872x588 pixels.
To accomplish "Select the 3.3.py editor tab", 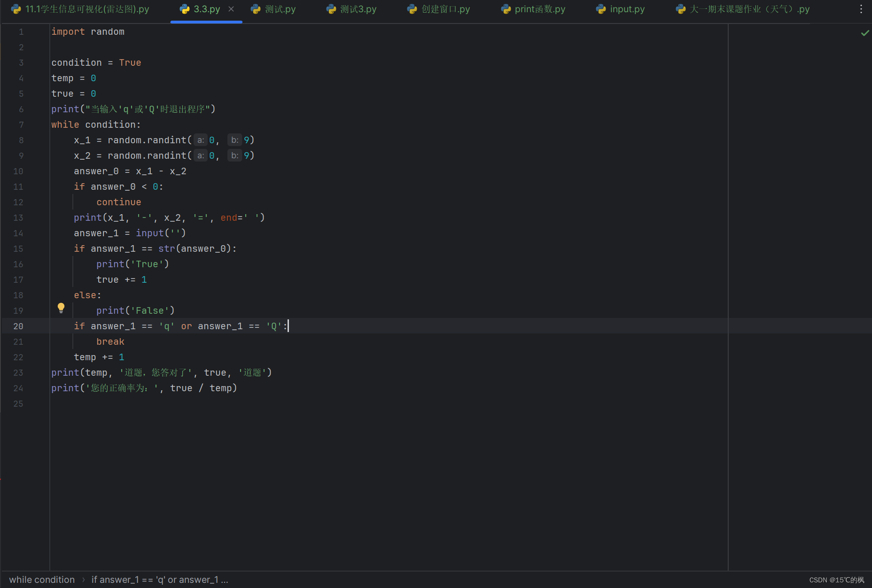I will (x=207, y=9).
